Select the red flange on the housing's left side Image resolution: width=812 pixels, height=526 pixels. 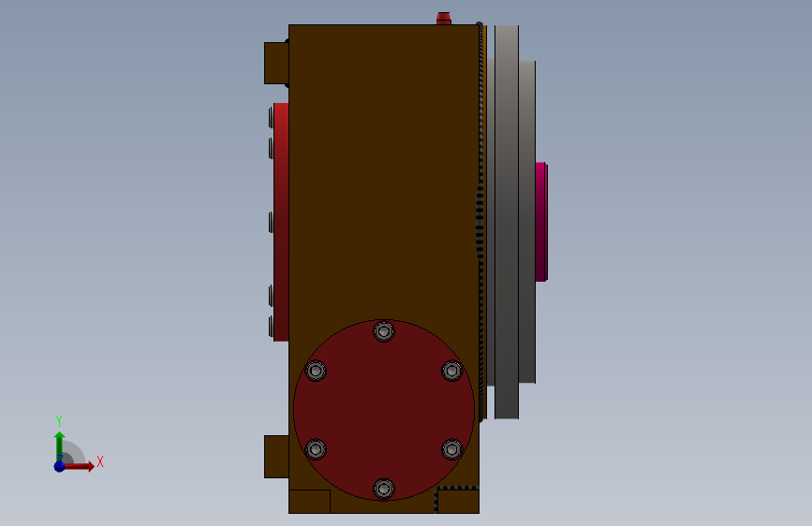281,222
